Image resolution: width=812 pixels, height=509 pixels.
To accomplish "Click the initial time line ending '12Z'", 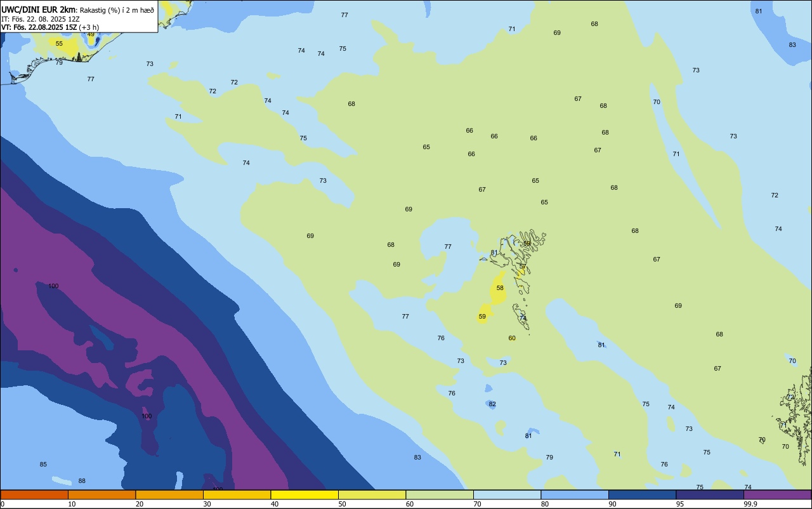I will coord(41,18).
